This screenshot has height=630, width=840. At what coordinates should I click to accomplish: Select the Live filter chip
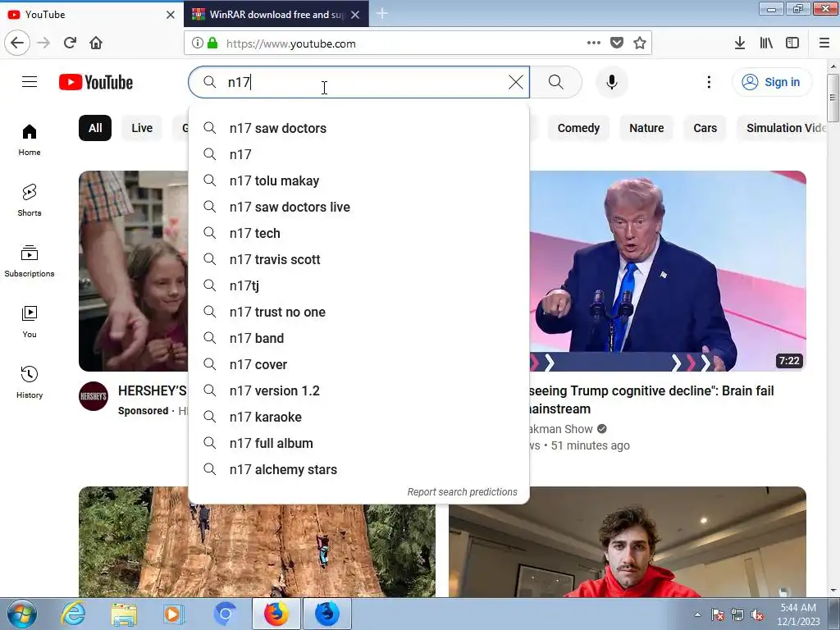(142, 128)
